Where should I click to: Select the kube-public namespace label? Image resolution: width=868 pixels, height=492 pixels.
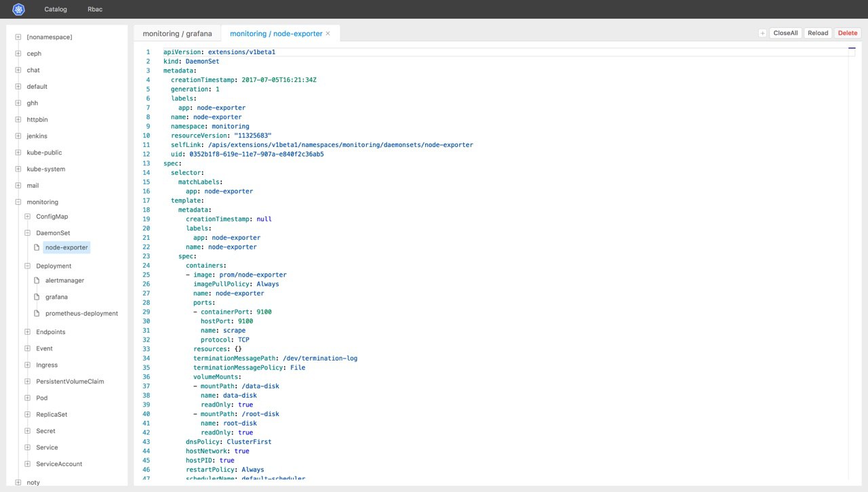pos(44,152)
